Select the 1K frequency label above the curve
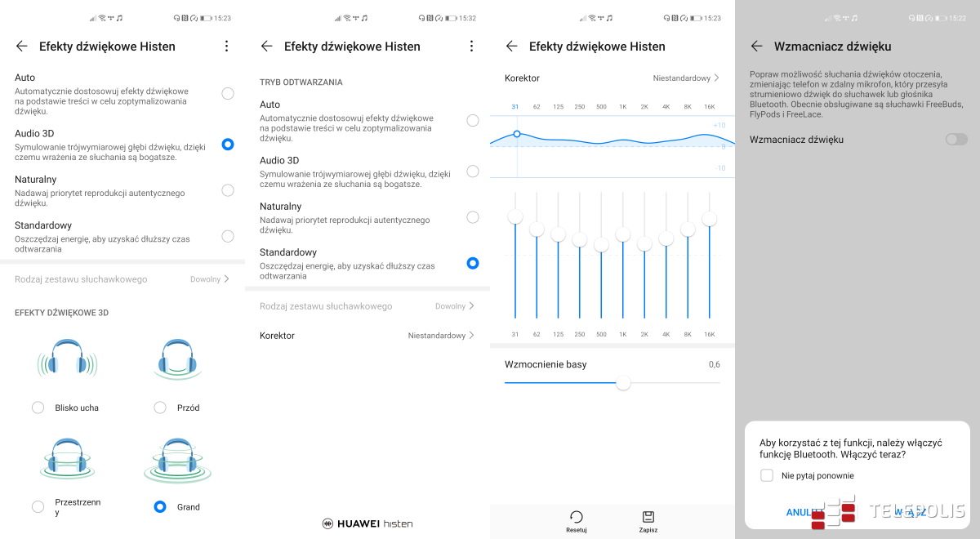The image size is (980, 539). [x=622, y=107]
